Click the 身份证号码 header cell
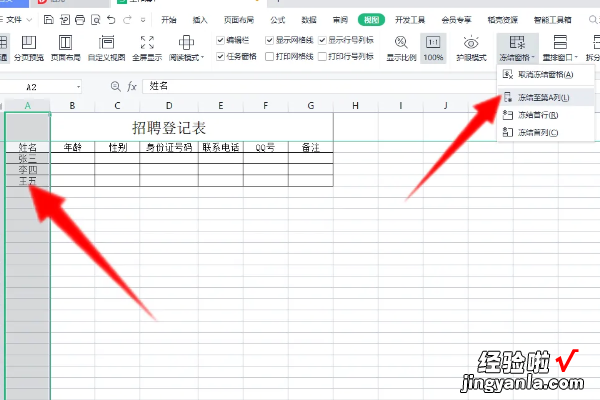Screen dimensions: 600x400 pyautogui.click(x=169, y=147)
